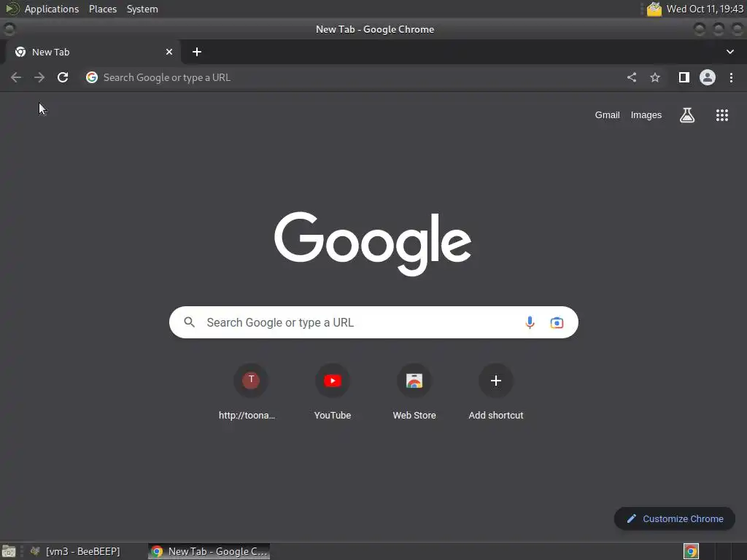Open the System menu
Image resolution: width=747 pixels, height=560 pixels.
click(142, 9)
